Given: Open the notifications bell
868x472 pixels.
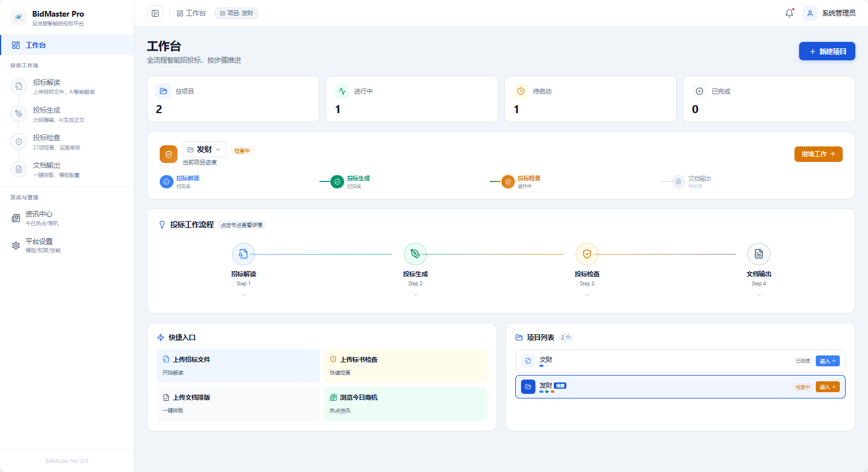Looking at the screenshot, I should click(789, 13).
